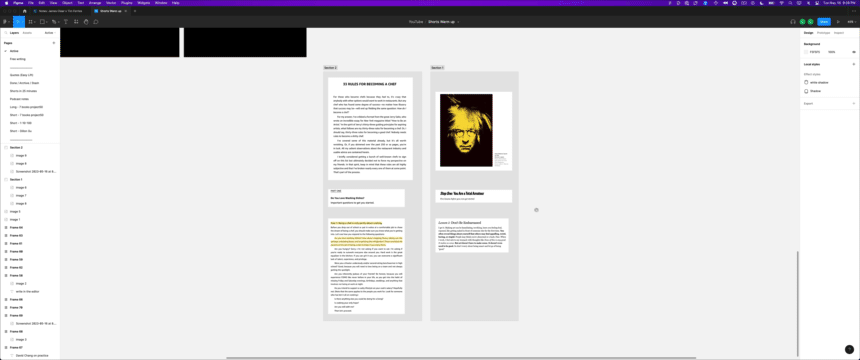Open the Arrange menu

point(95,3)
